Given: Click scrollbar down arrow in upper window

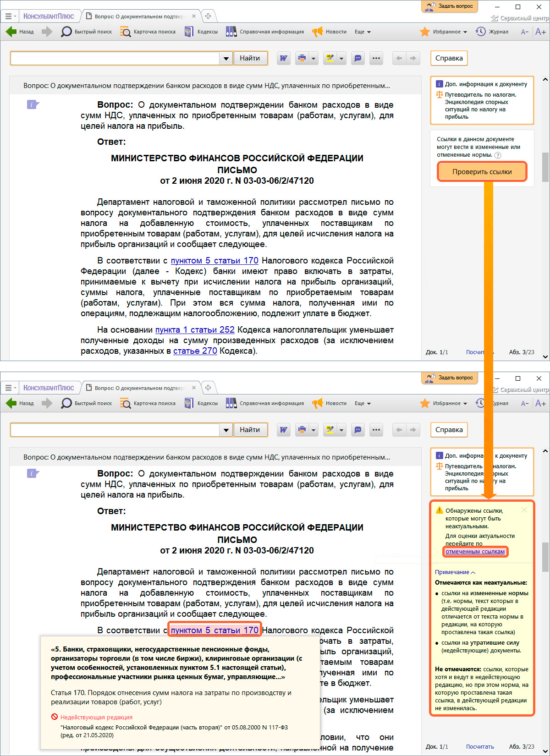Looking at the screenshot, I should pos(545,356).
